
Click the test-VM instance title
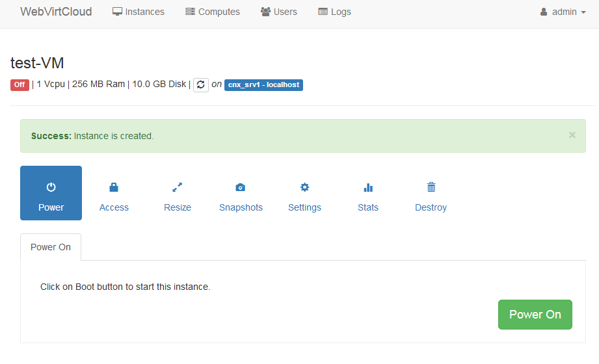click(37, 63)
